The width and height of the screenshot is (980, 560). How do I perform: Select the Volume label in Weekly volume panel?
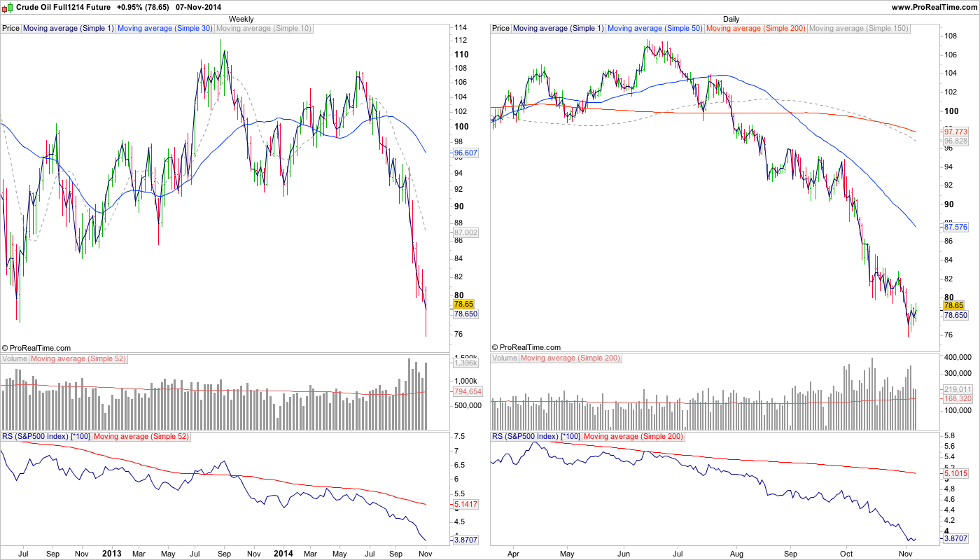tap(15, 358)
